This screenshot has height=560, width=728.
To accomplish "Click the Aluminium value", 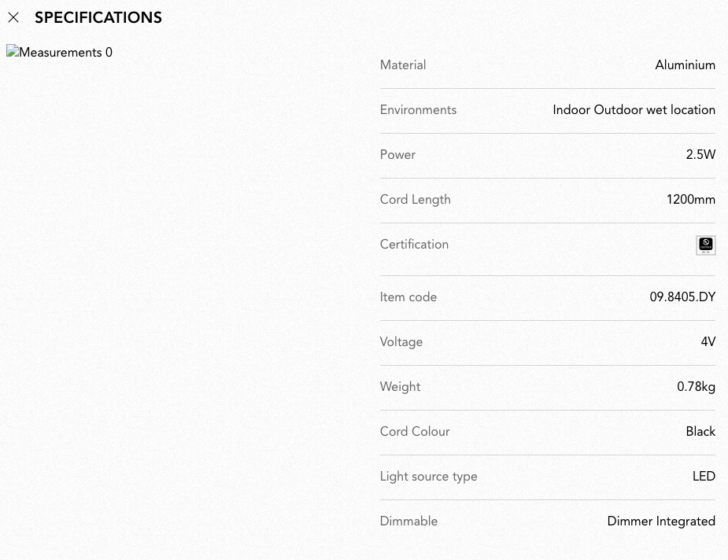I will (686, 65).
